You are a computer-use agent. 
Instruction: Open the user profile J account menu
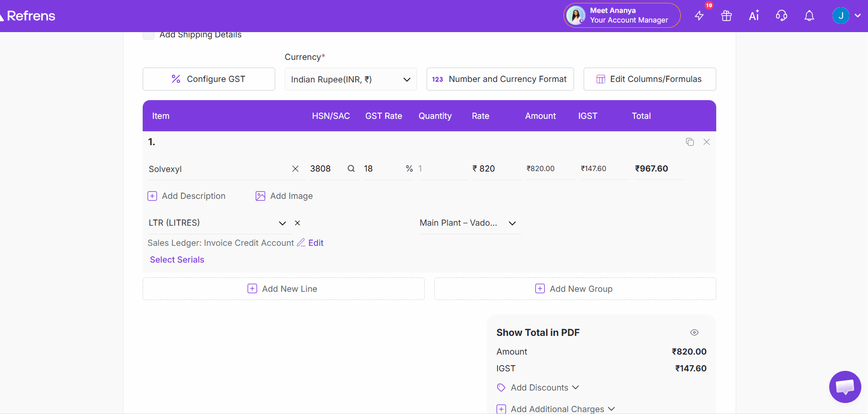click(x=846, y=16)
